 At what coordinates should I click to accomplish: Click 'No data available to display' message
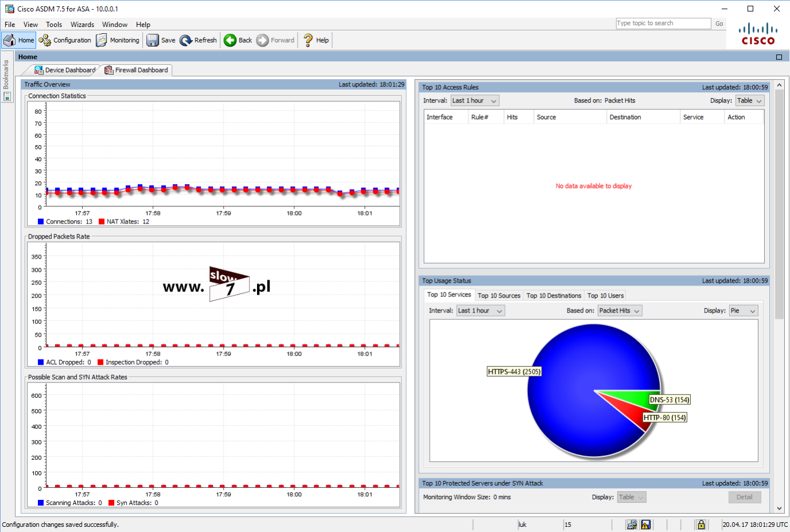(594, 186)
